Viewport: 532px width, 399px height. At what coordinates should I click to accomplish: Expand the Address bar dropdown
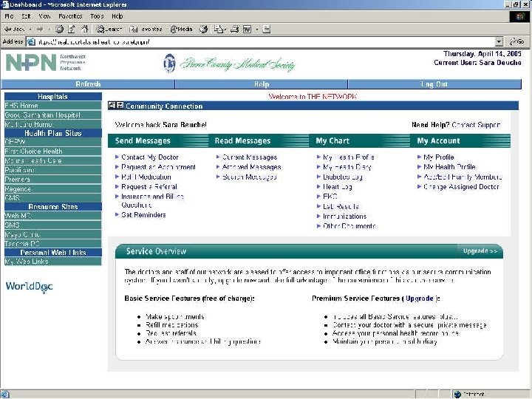point(499,41)
